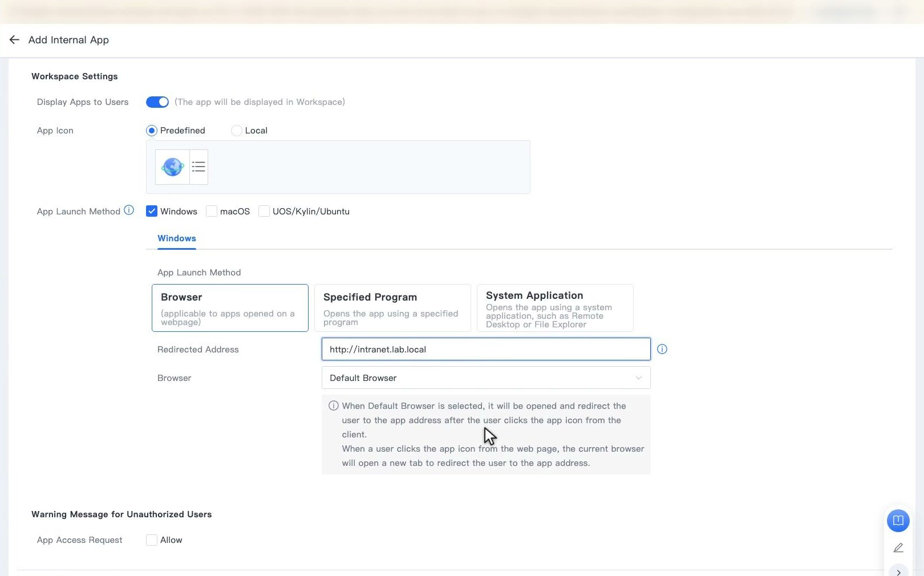This screenshot has height=576, width=924.
Task: Click the Add Internal App title
Action: (68, 40)
